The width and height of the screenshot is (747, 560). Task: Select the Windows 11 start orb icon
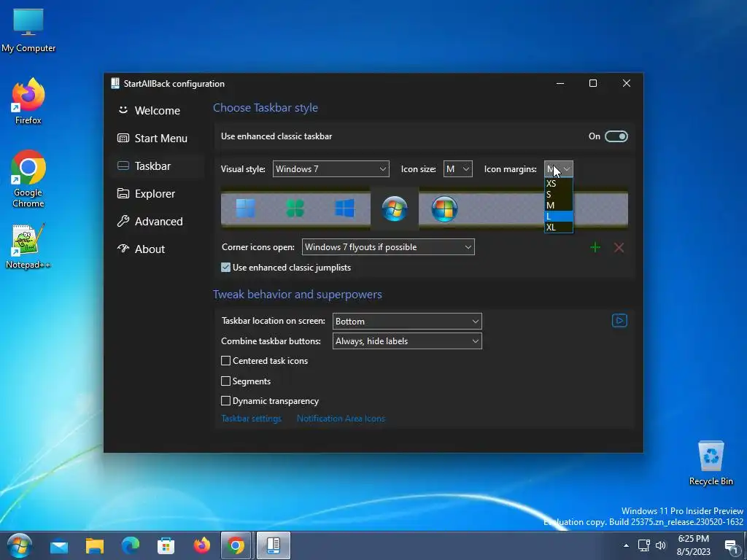pyautogui.click(x=246, y=209)
